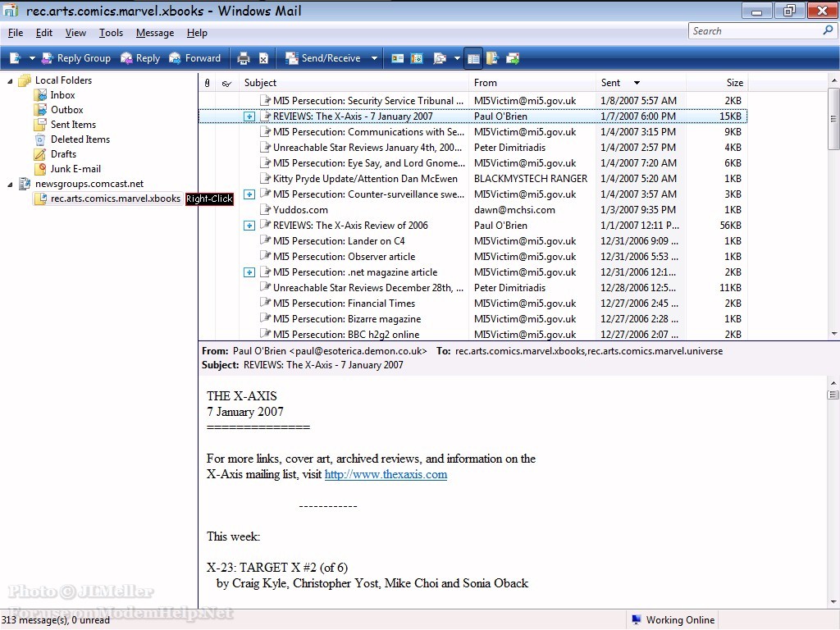Print the message using the printer icon
The width and height of the screenshot is (840, 630).
(244, 58)
